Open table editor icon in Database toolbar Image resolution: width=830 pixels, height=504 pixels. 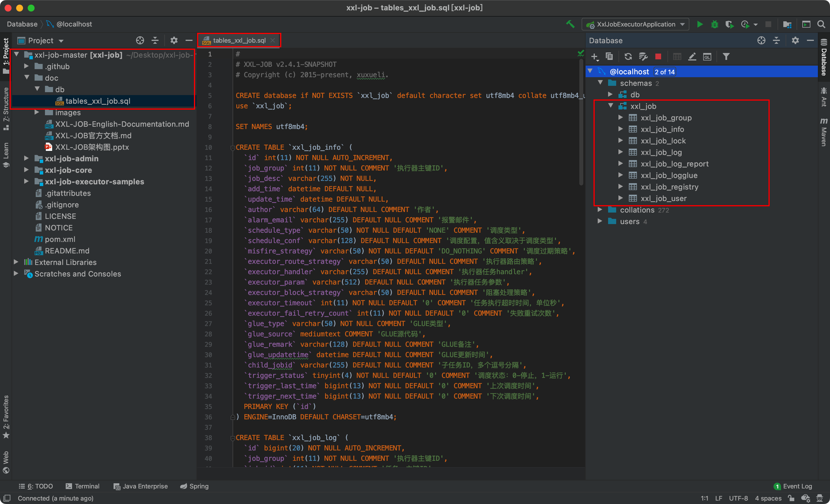[677, 56]
